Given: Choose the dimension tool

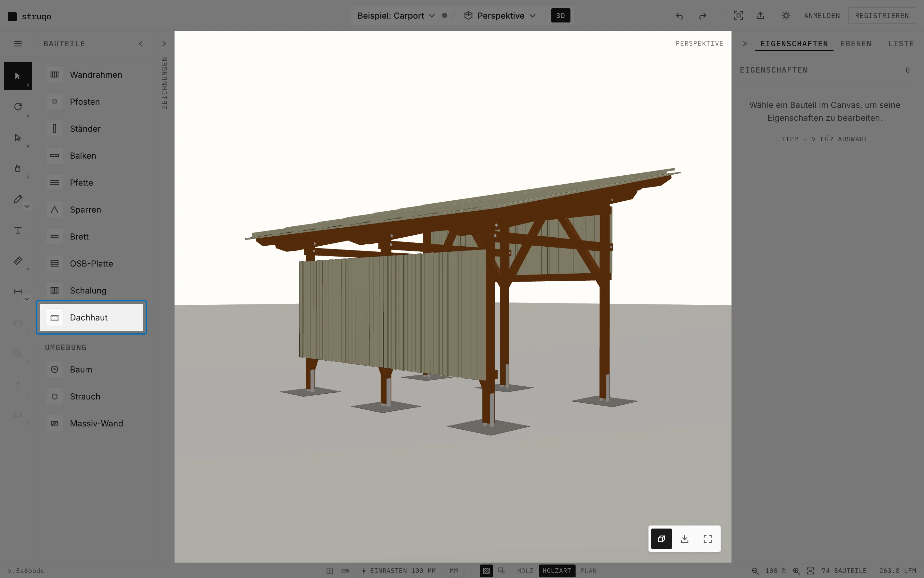Looking at the screenshot, I should point(18,292).
